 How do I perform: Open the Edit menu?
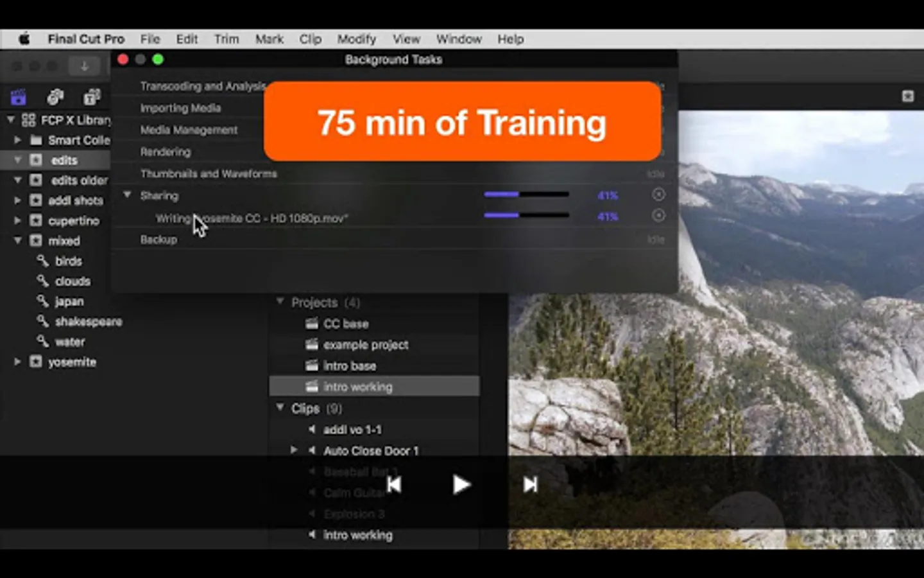coord(187,39)
